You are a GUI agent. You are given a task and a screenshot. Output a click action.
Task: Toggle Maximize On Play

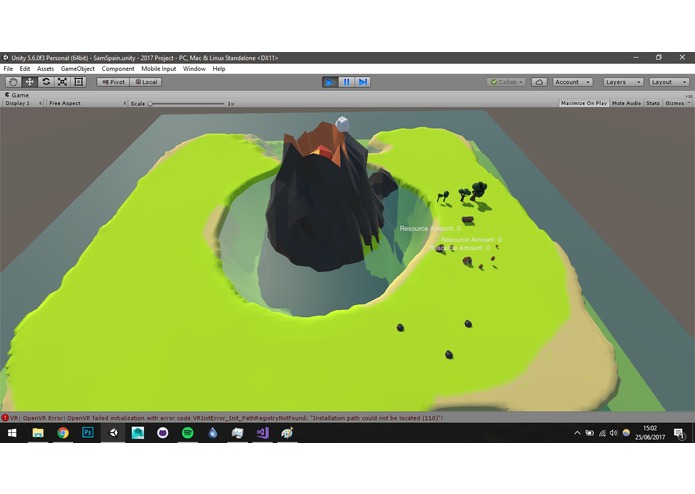pos(584,103)
